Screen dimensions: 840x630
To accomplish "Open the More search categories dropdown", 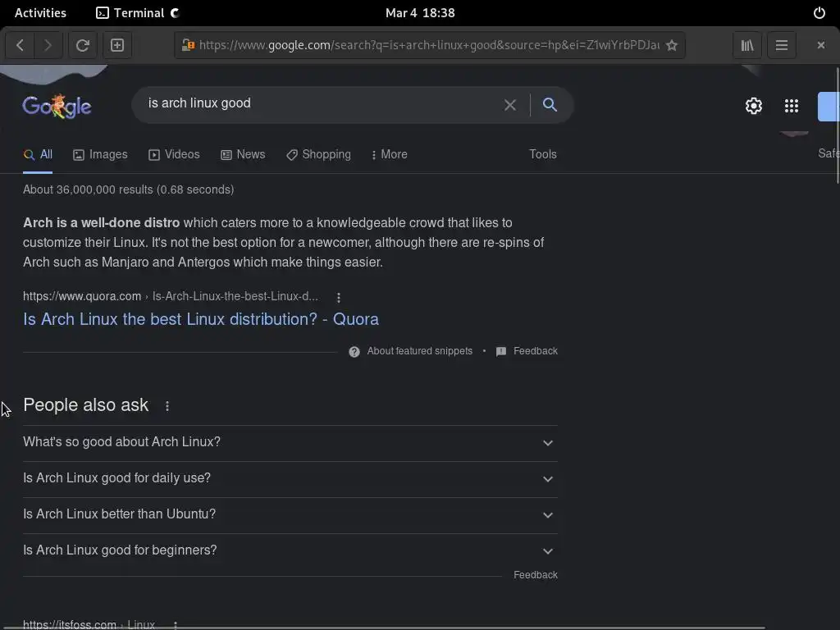I will pos(389,154).
